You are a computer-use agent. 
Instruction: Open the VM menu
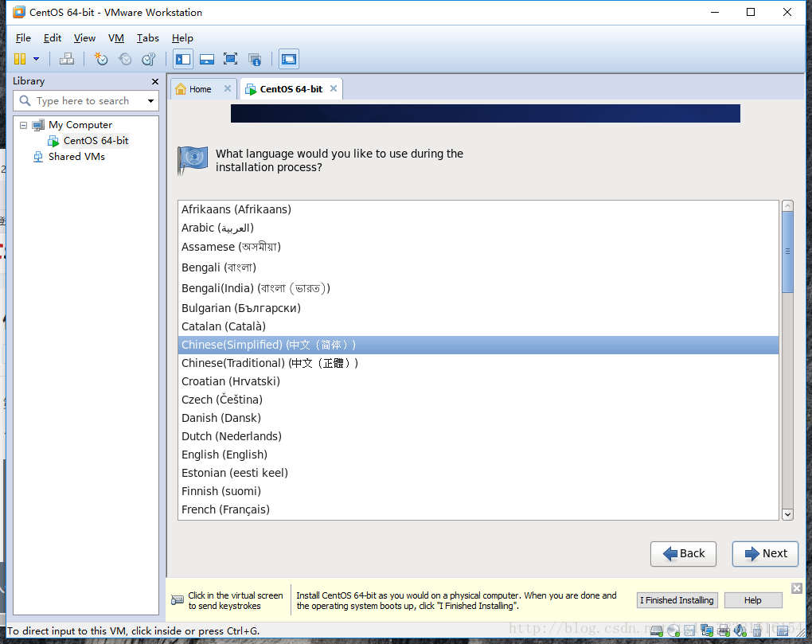tap(116, 37)
